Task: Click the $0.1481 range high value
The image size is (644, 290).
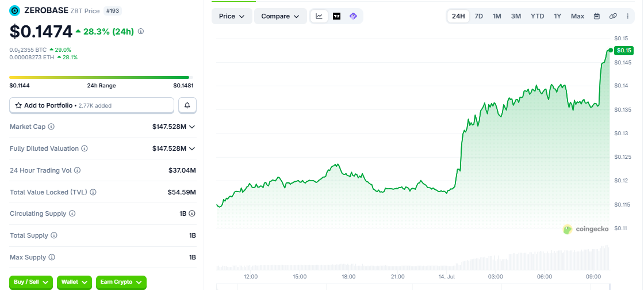Action: point(183,86)
